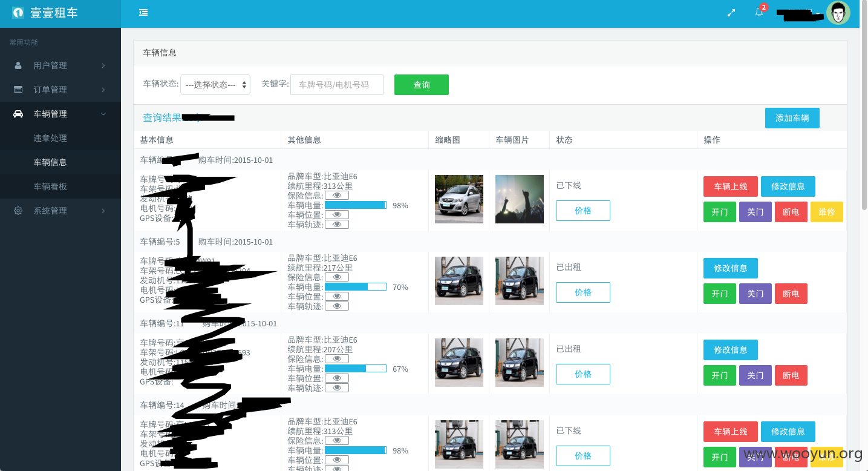Click 价格 for vehicle 编号 5
This screenshot has width=868, height=471.
tap(583, 292)
